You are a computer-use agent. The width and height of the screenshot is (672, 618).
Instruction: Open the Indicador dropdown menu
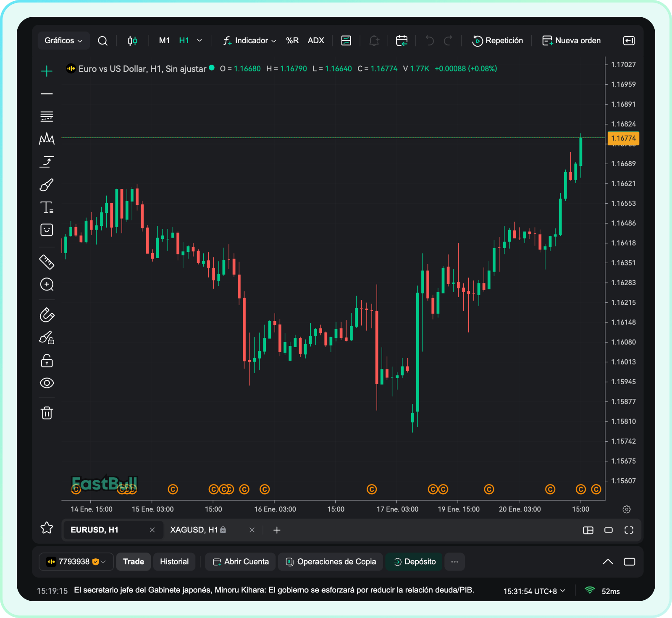[x=249, y=41]
